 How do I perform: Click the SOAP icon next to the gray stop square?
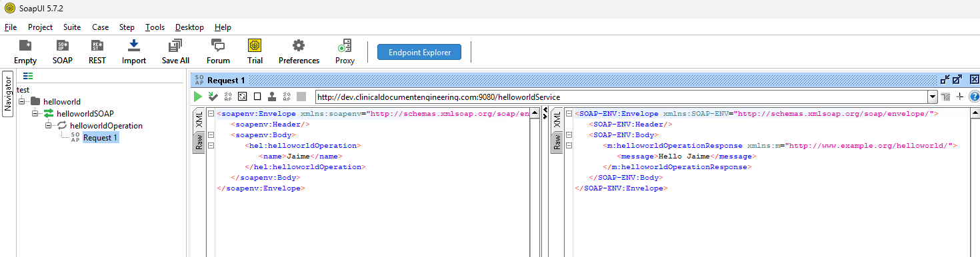(287, 97)
